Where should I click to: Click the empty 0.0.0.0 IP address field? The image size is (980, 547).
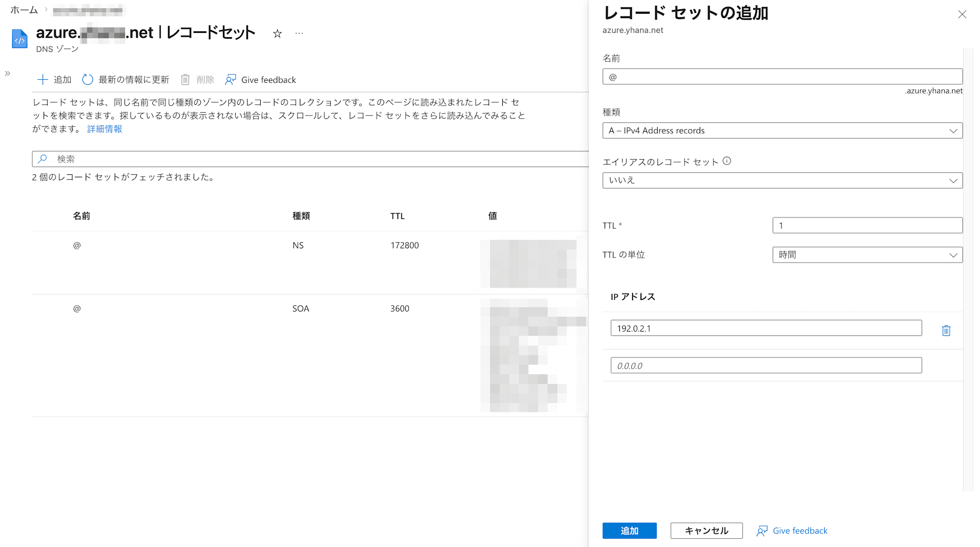[x=766, y=365]
